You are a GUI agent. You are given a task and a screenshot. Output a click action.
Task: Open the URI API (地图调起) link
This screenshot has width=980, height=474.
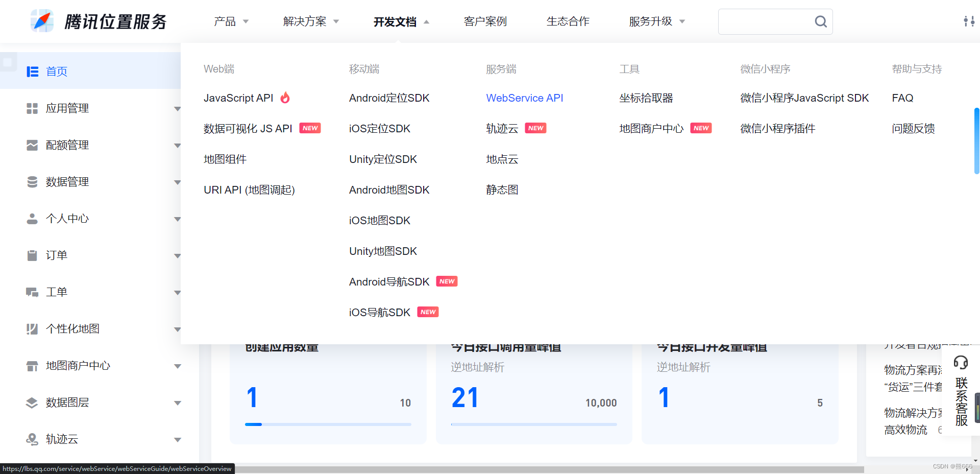click(x=249, y=190)
